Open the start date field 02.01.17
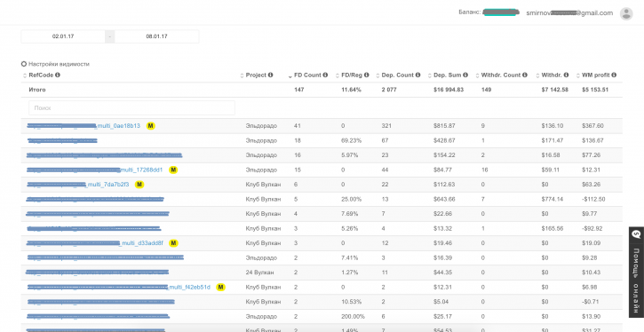This screenshot has height=332, width=644. [63, 36]
